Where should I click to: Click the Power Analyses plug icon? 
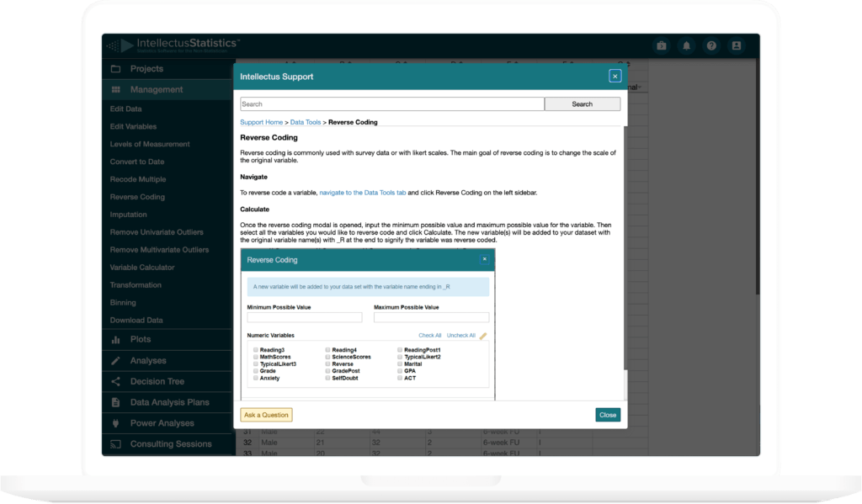click(x=115, y=423)
